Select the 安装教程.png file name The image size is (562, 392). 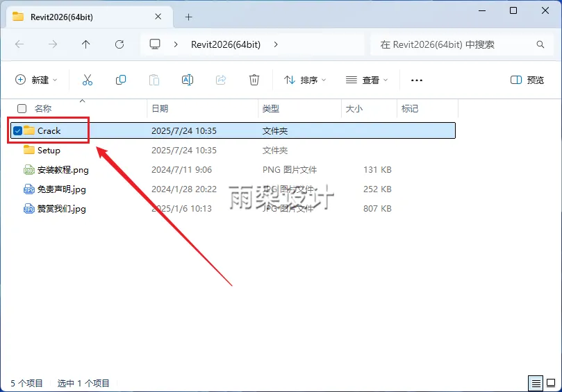[x=63, y=170]
